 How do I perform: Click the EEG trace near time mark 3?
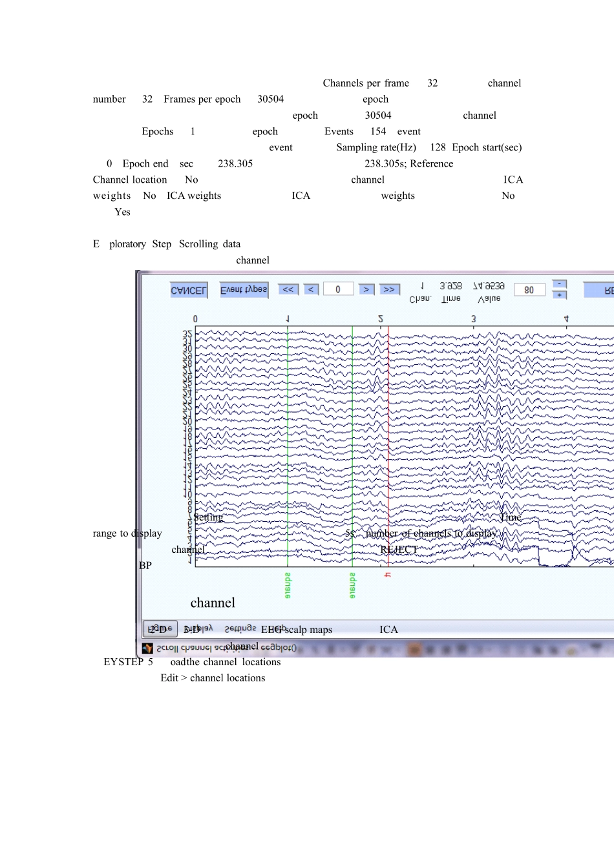point(474,446)
